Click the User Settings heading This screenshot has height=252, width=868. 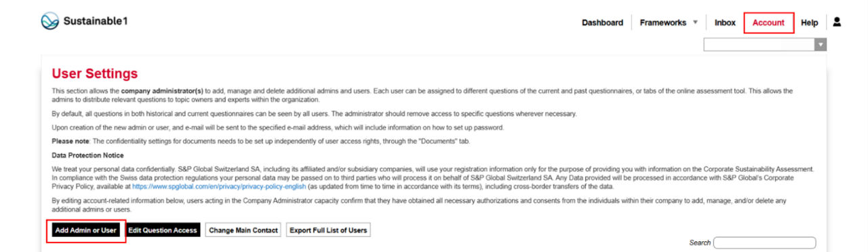[x=95, y=73]
